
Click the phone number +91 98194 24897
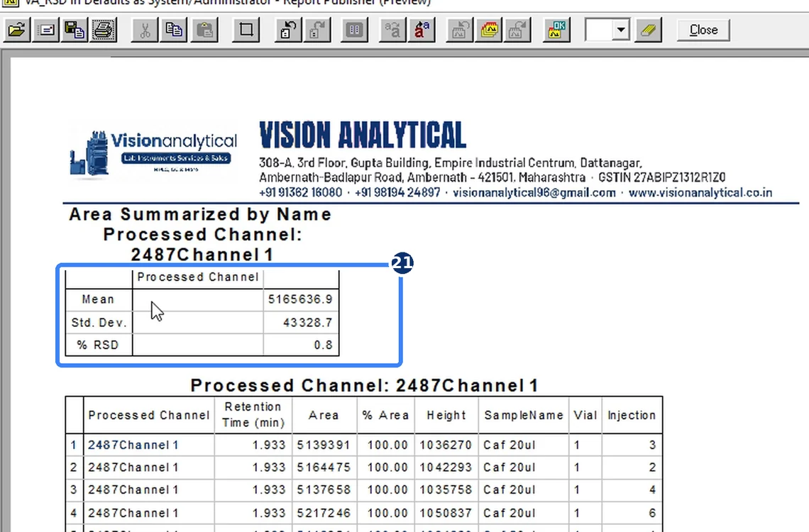tap(397, 193)
